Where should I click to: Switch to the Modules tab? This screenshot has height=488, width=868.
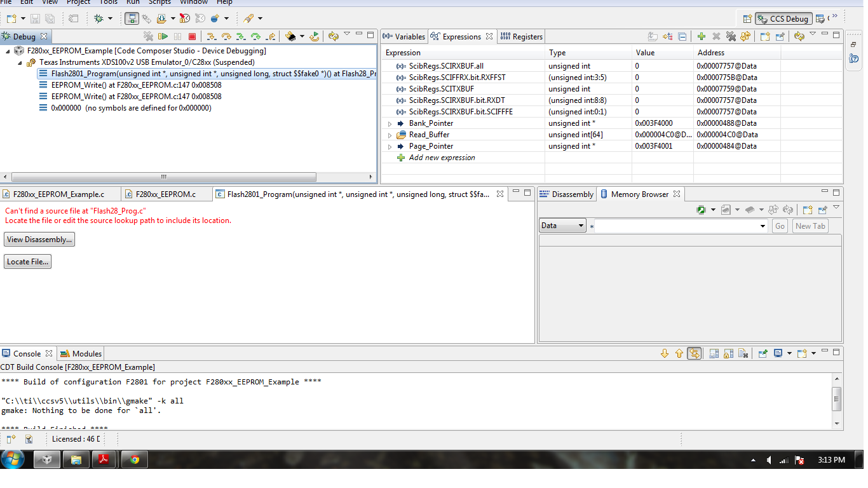[81, 354]
